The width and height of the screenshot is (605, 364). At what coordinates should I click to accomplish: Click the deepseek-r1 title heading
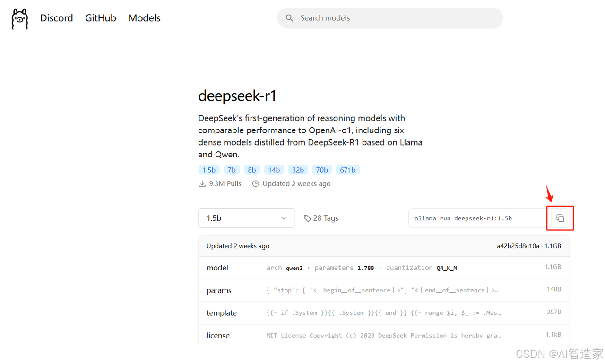(x=237, y=96)
